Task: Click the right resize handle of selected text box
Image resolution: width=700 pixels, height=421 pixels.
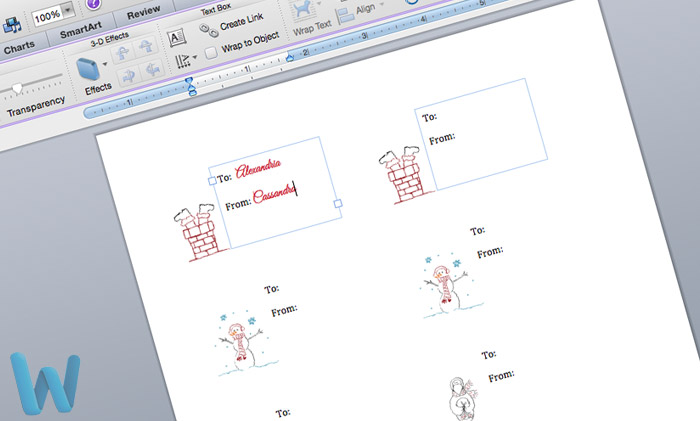Action: tap(338, 204)
